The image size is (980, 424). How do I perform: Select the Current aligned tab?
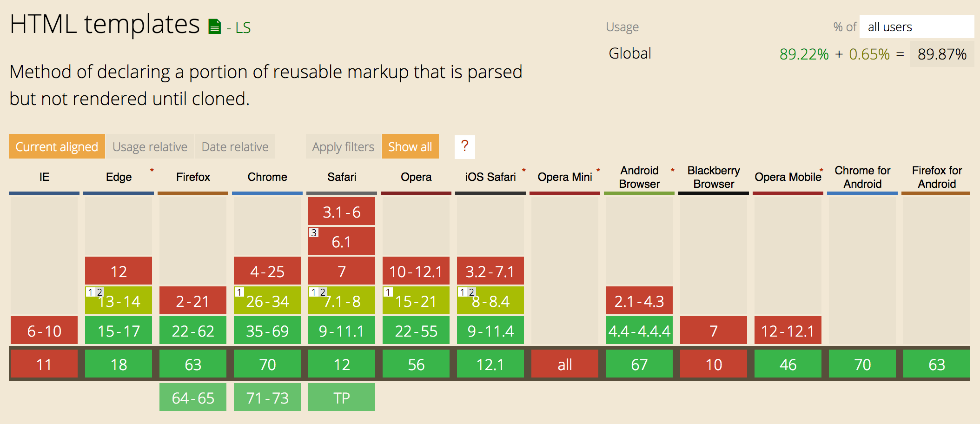click(56, 146)
